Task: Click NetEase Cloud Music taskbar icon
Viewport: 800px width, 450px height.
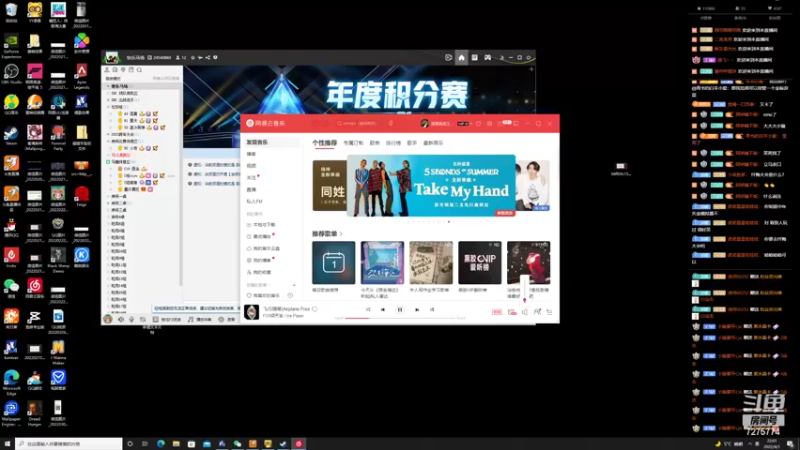Action: click(x=299, y=444)
